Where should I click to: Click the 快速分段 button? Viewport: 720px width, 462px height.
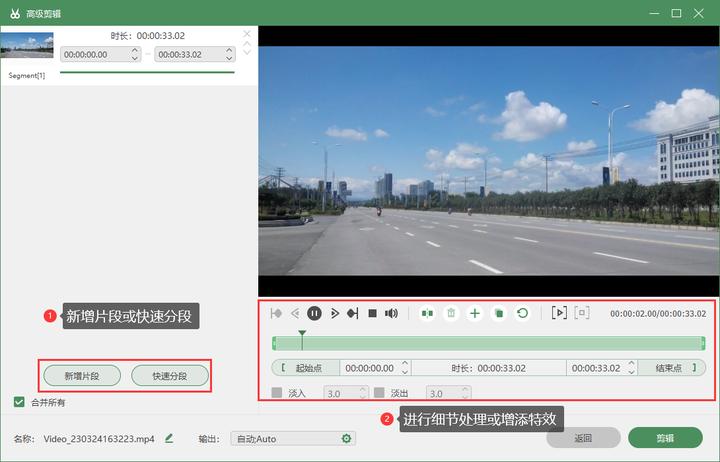[170, 376]
